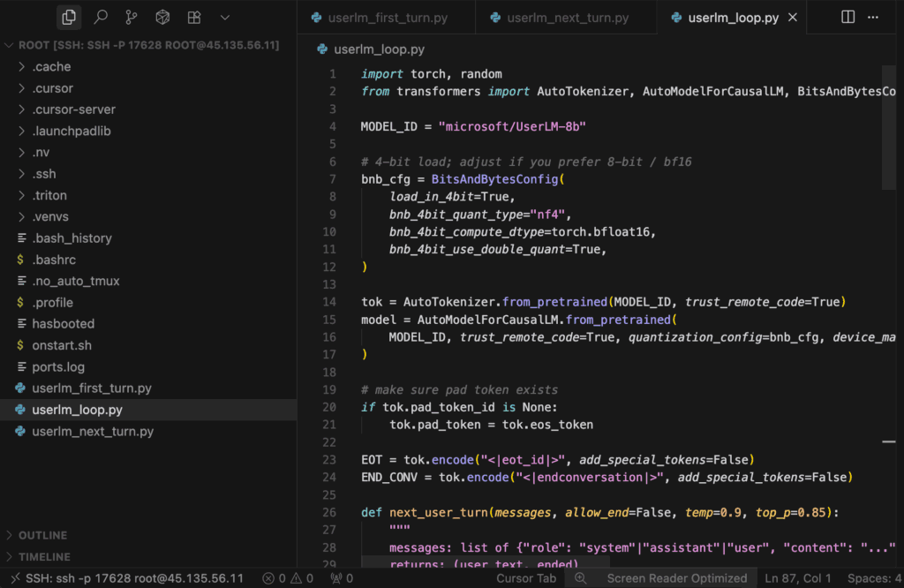This screenshot has height=588, width=904.
Task: Click the 3D cube icon in activity bar
Action: coord(162,17)
